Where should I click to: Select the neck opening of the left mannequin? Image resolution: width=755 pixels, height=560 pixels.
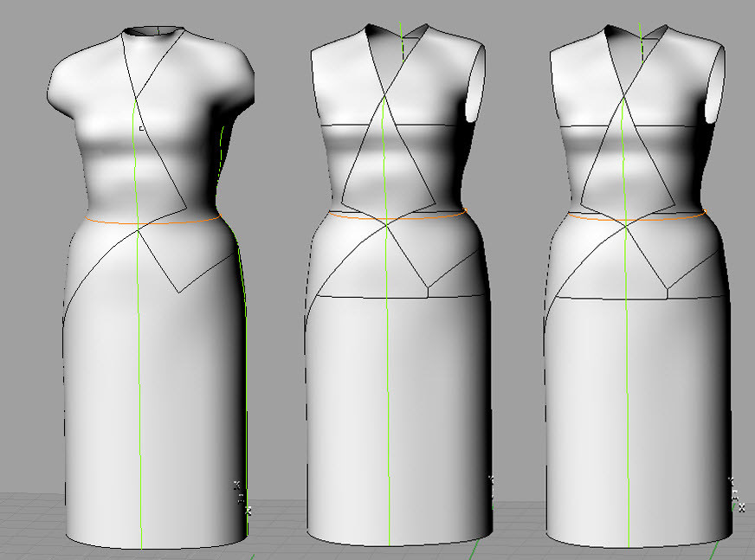click(x=153, y=31)
